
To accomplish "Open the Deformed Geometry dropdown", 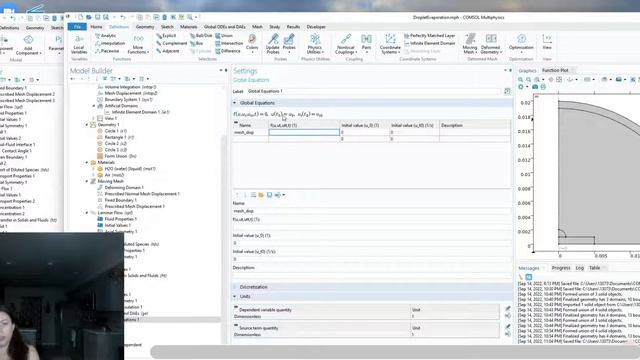I will click(x=491, y=44).
